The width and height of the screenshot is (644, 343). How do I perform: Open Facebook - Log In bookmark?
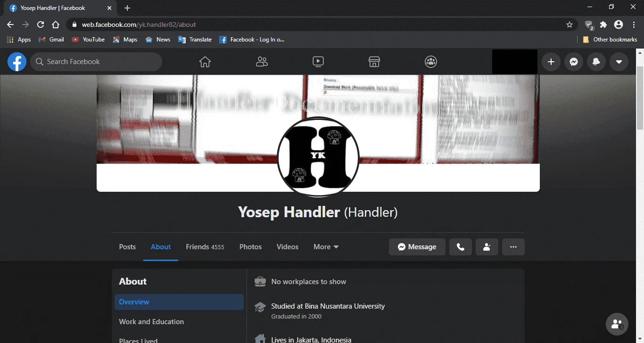252,40
